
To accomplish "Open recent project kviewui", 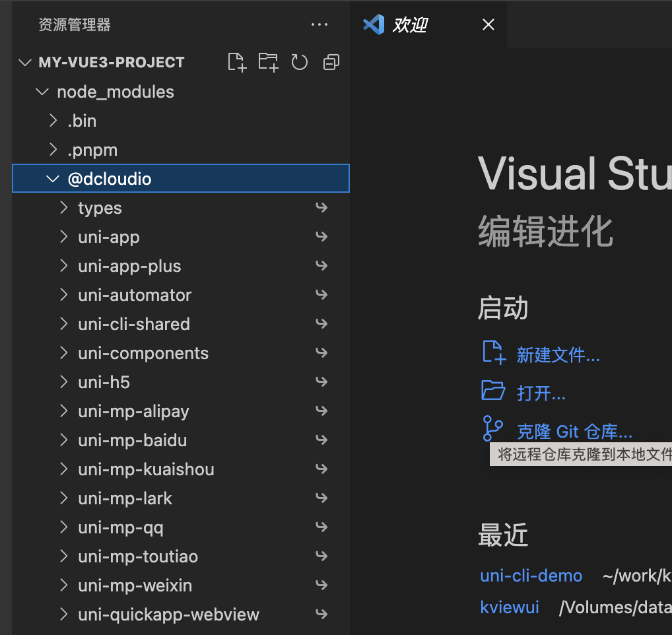I will tap(510, 607).
